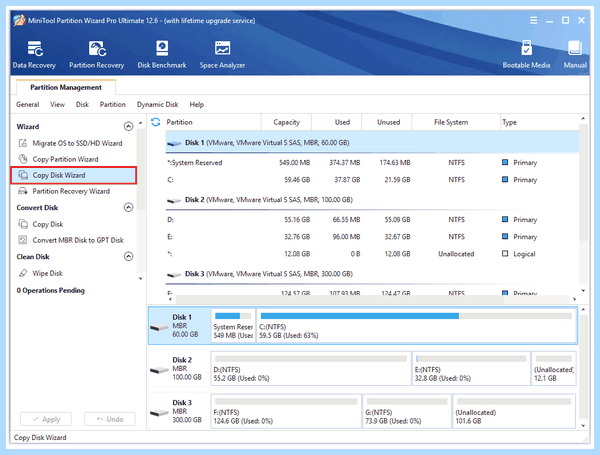Launch Copy Disk Wizard
The image size is (600, 455).
coord(73,175)
